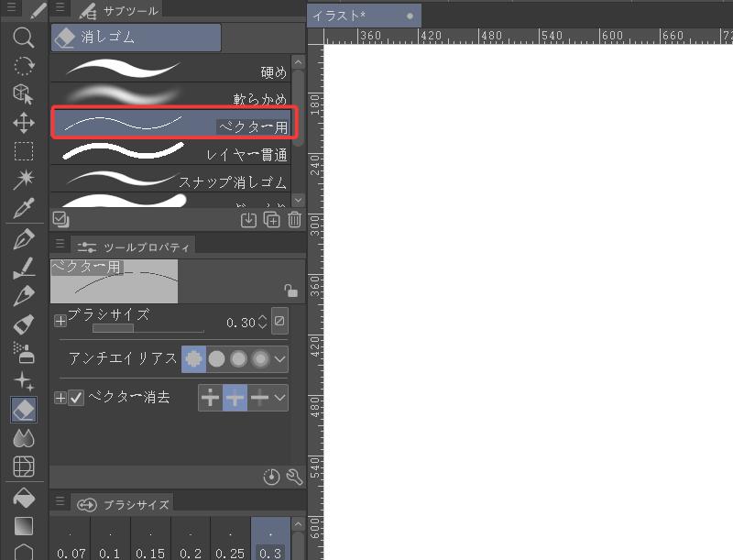This screenshot has width=733, height=560.
Task: Select the Operation tool in the toolbar
Action: pos(23,92)
